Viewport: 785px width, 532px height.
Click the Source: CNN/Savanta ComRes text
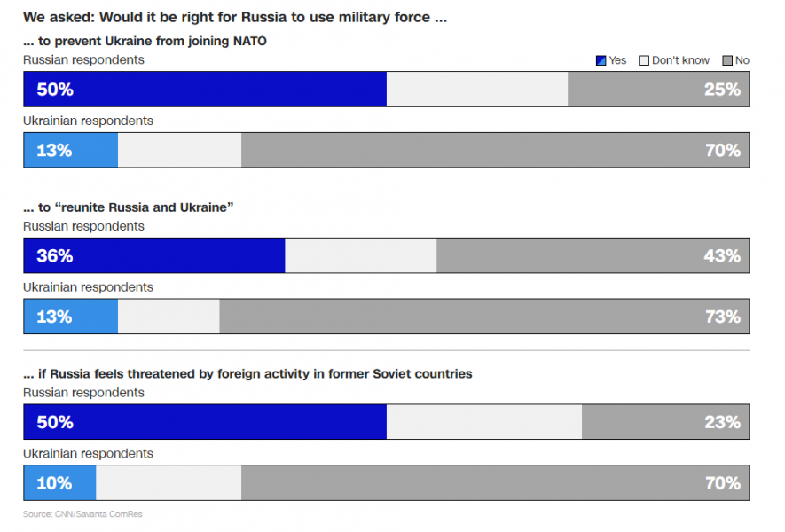coord(82,514)
